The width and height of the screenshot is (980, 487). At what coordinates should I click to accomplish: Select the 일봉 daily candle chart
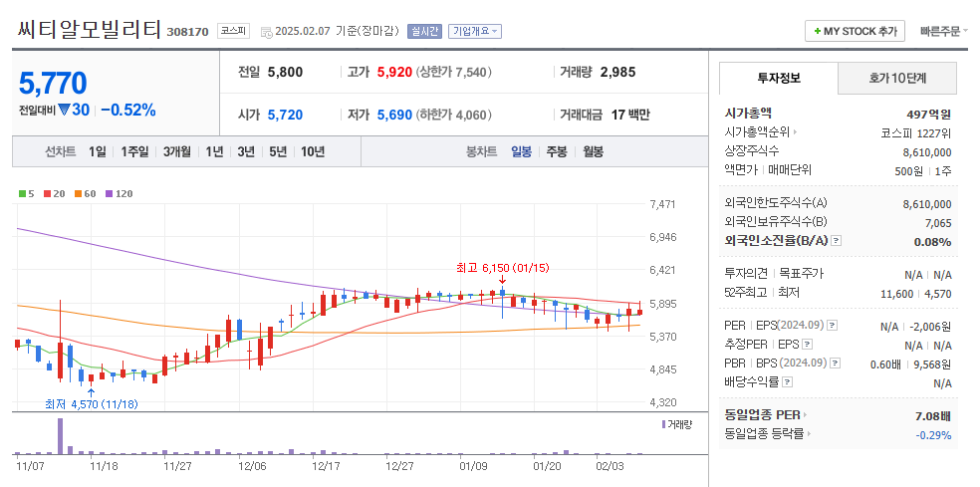pos(521,151)
